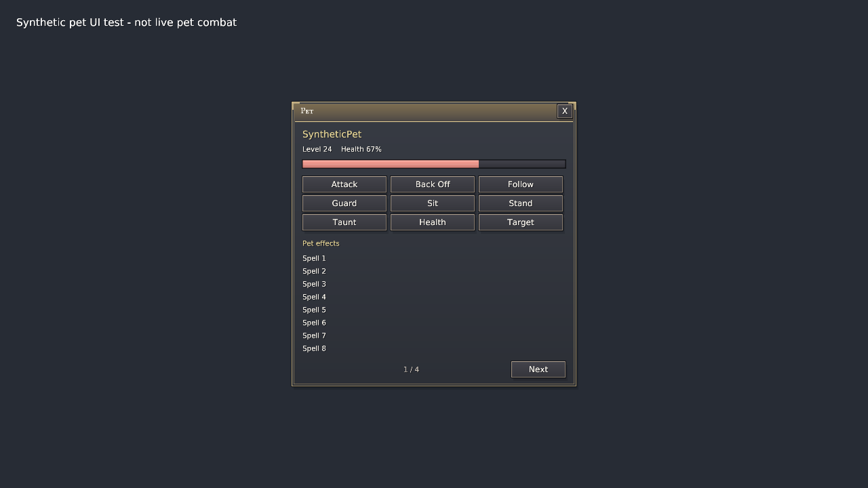Choose the Target pet command
This screenshot has width=868, height=488.
coord(521,222)
